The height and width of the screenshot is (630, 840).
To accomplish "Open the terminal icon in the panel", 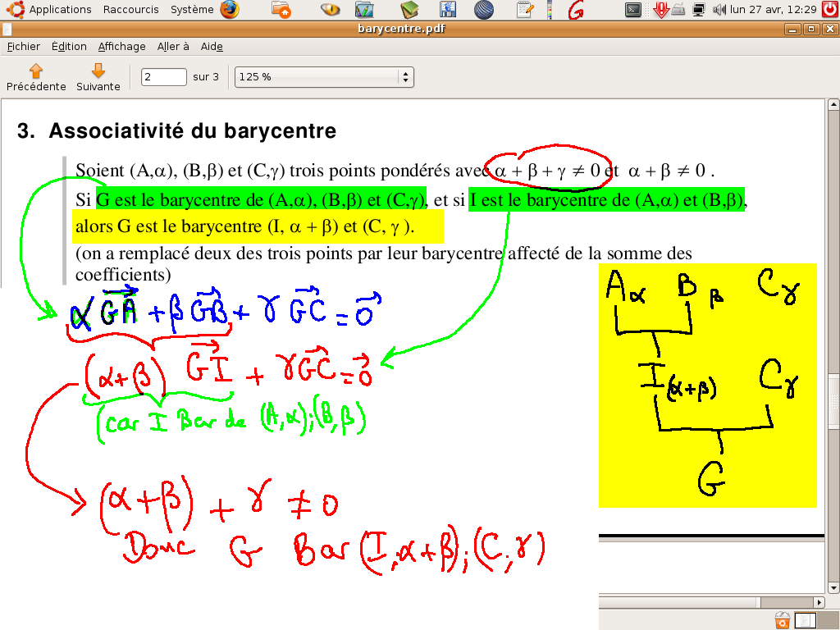I will coord(632,10).
